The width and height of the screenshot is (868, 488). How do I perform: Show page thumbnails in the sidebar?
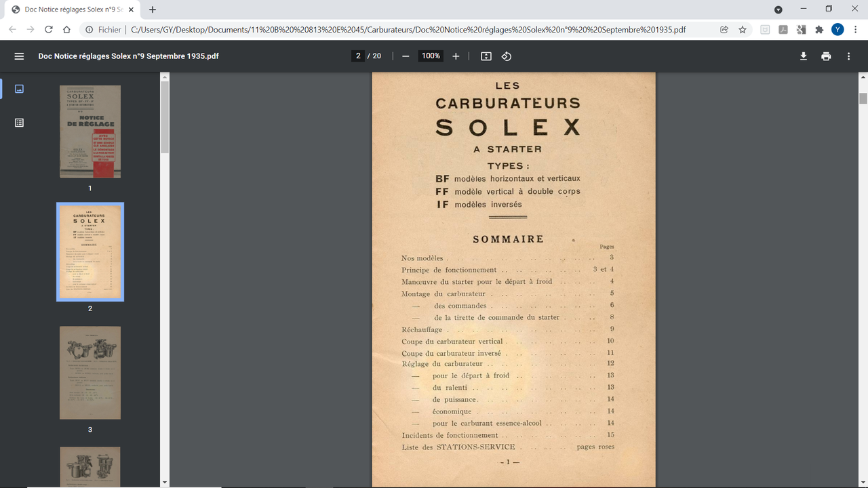19,89
